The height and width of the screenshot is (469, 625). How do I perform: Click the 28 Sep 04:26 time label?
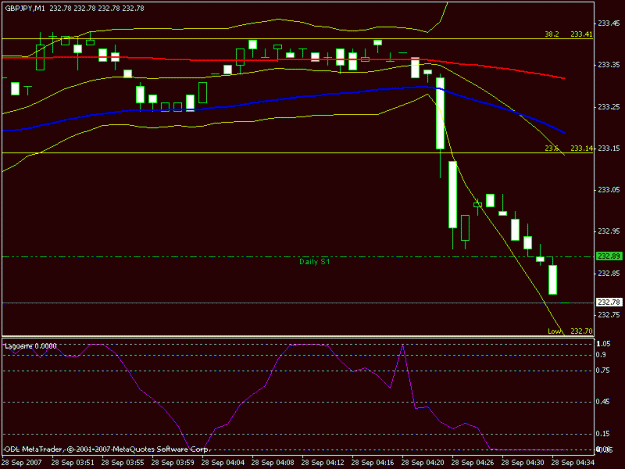point(472,462)
